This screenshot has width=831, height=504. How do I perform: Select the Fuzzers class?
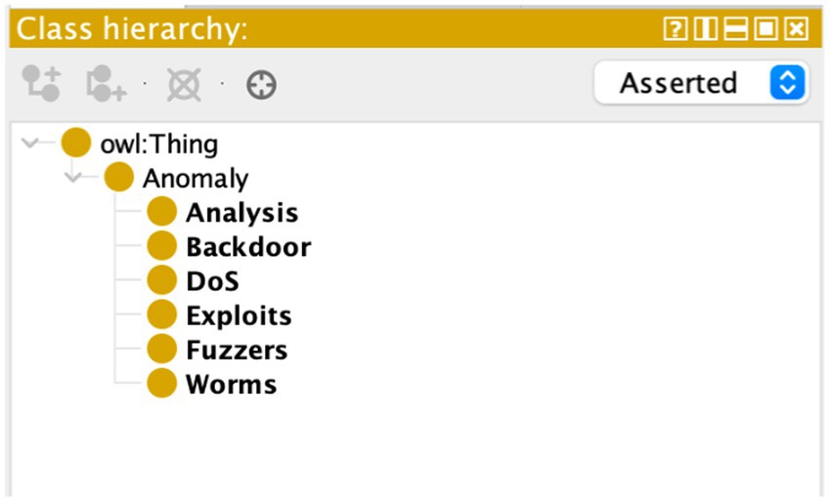click(237, 350)
